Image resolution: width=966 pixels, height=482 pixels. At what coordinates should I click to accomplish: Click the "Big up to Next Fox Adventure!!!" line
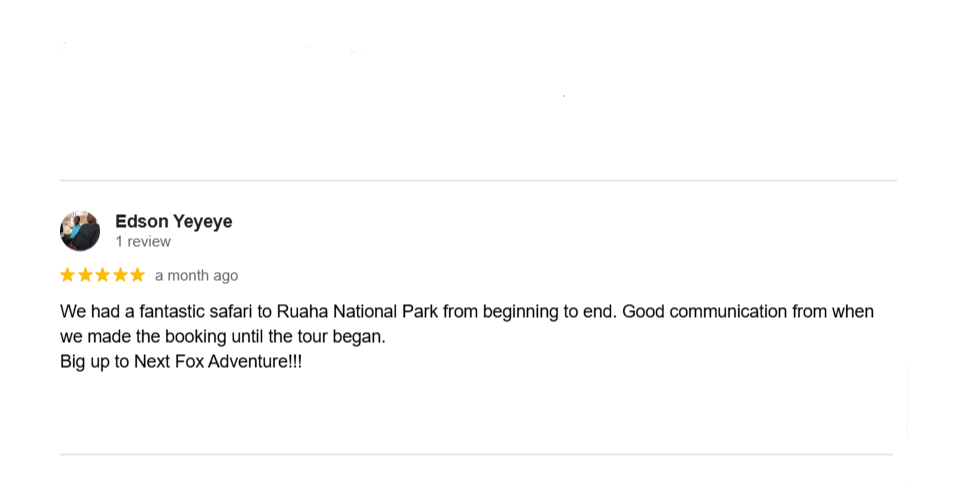(181, 362)
